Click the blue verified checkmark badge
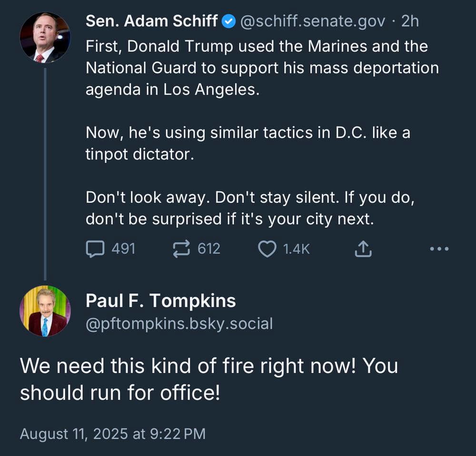This screenshot has height=456, width=476. (228, 21)
